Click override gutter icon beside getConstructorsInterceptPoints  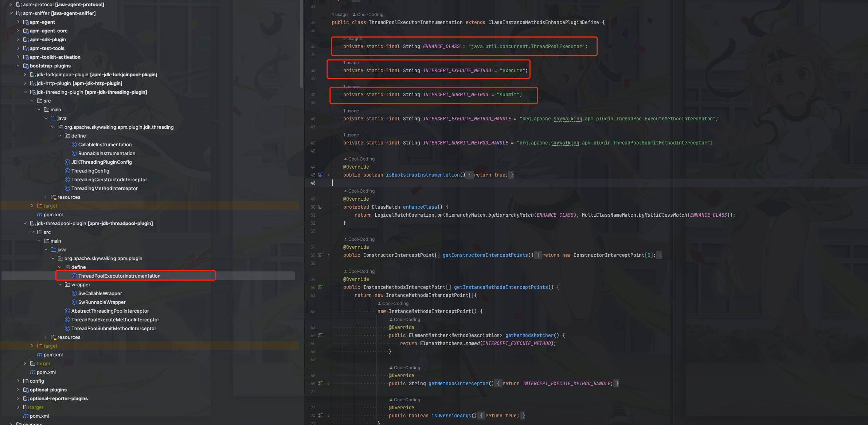coord(320,255)
